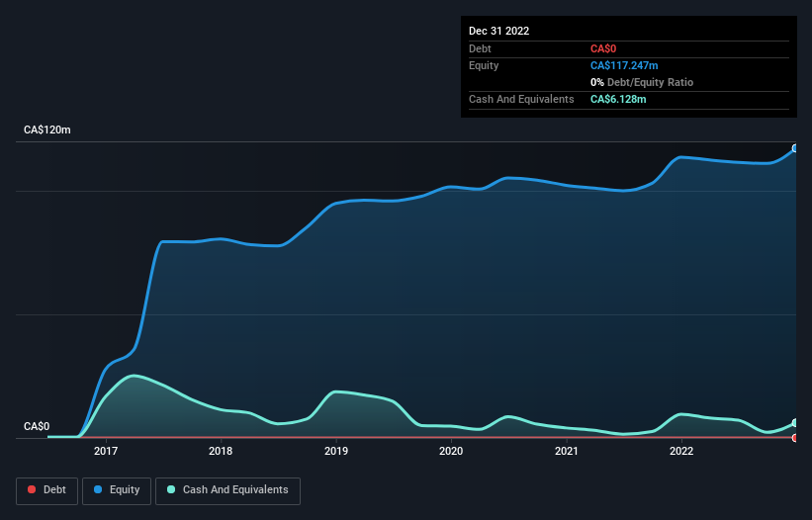This screenshot has height=520, width=812.
Task: Click the 2020 x-axis label
Action: [x=451, y=451]
